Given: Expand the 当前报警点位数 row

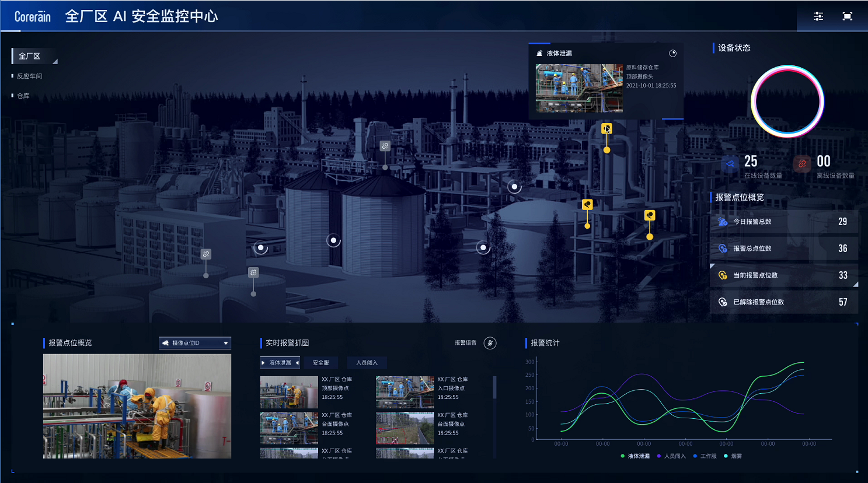Looking at the screenshot, I should pos(783,275).
